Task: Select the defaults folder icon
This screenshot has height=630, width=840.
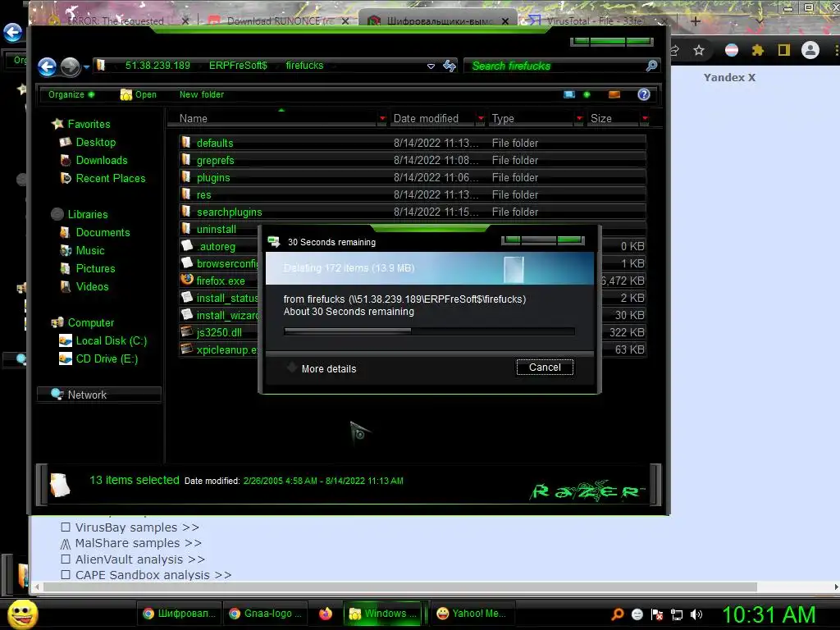Action: point(186,143)
